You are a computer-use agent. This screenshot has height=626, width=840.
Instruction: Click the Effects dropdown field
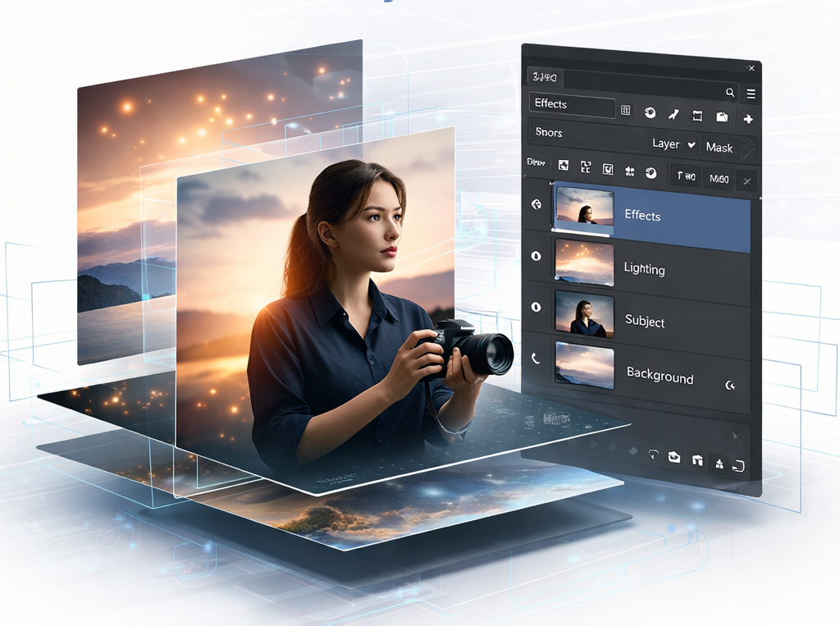[x=572, y=104]
